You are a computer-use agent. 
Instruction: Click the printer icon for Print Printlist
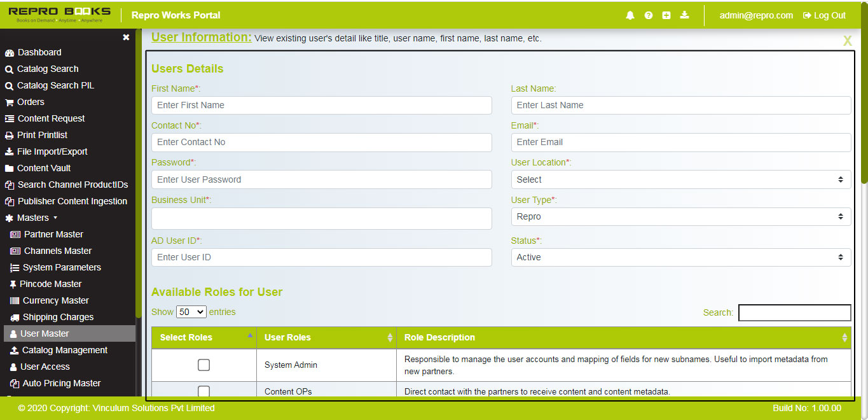(9, 135)
